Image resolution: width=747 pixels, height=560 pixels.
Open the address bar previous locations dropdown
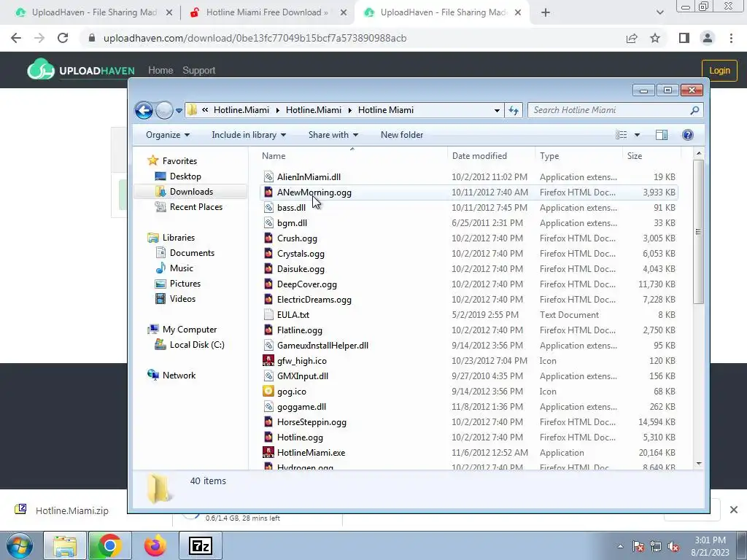coord(497,111)
